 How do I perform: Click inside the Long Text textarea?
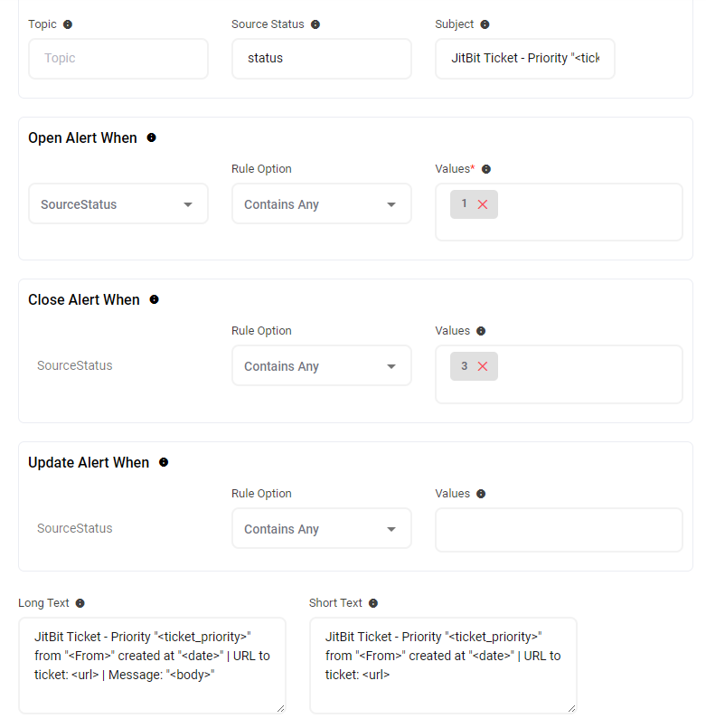coord(152,665)
